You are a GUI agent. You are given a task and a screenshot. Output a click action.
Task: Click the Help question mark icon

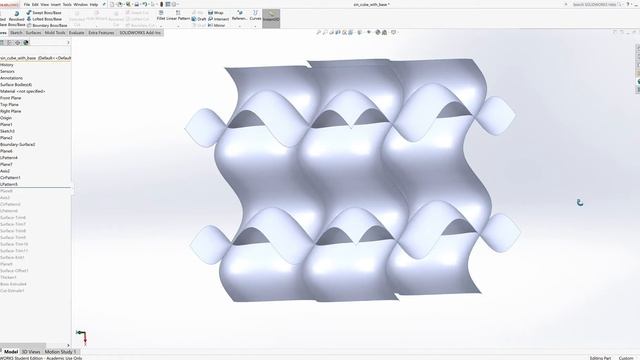[x=628, y=4]
